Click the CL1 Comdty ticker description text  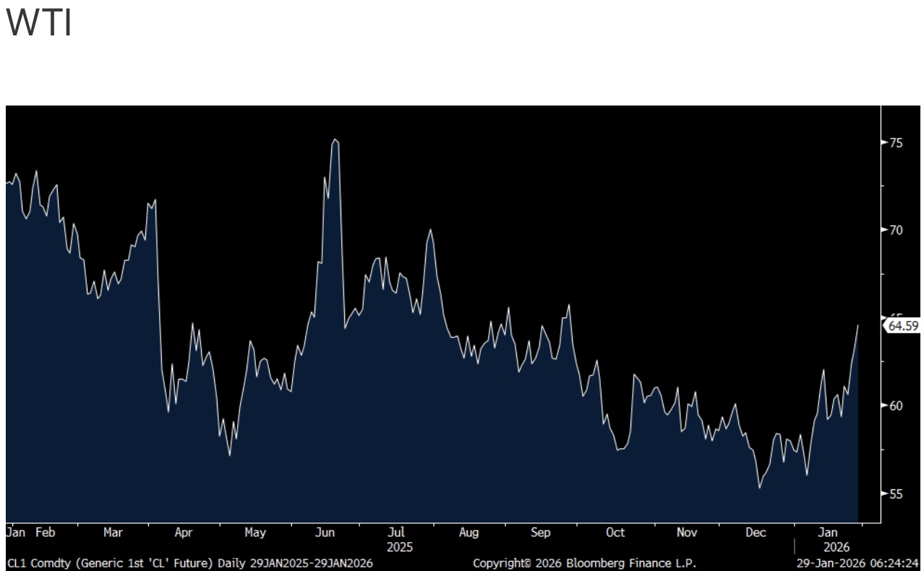pos(189,563)
